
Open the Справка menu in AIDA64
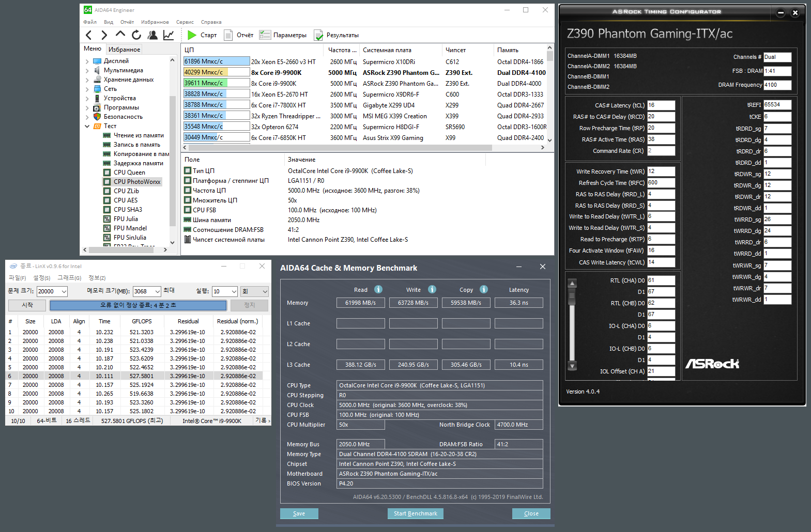(211, 22)
